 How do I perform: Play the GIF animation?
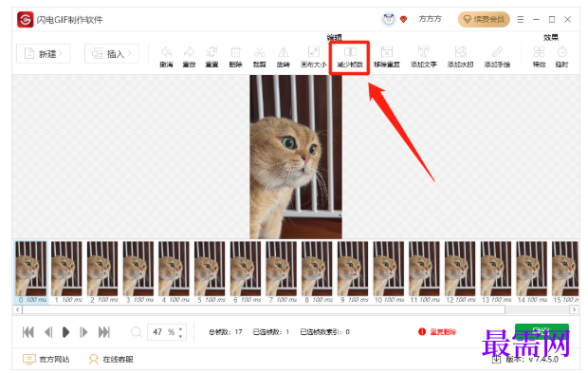coord(65,332)
